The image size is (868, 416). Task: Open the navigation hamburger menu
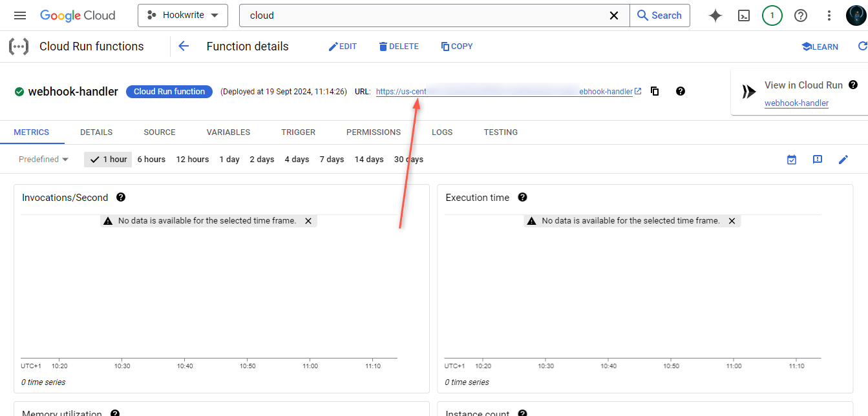[19, 15]
